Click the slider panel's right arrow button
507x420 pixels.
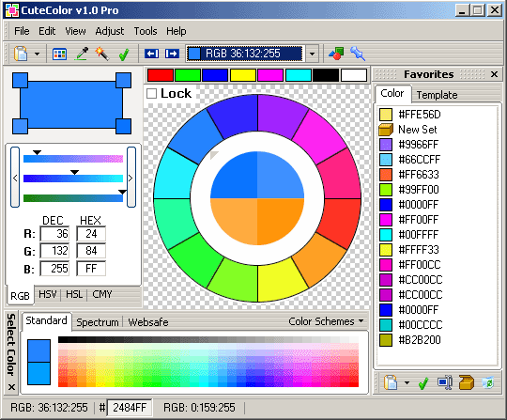(x=131, y=178)
